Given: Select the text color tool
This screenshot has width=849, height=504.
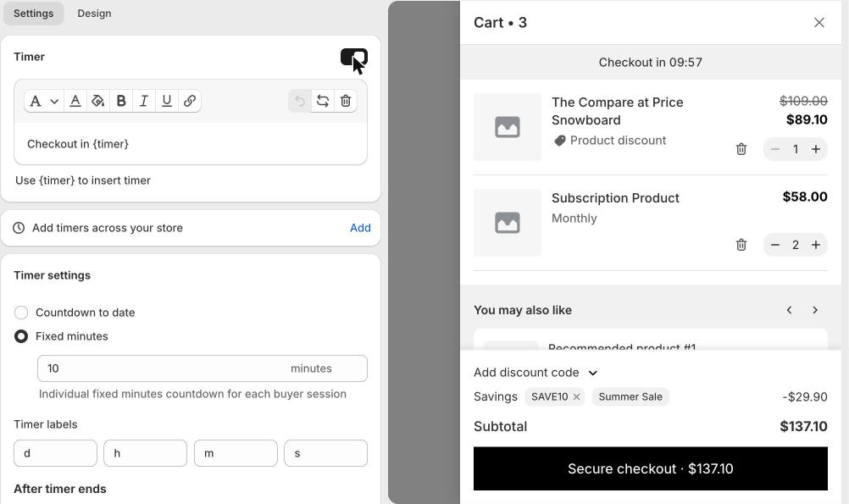Looking at the screenshot, I should (x=75, y=102).
